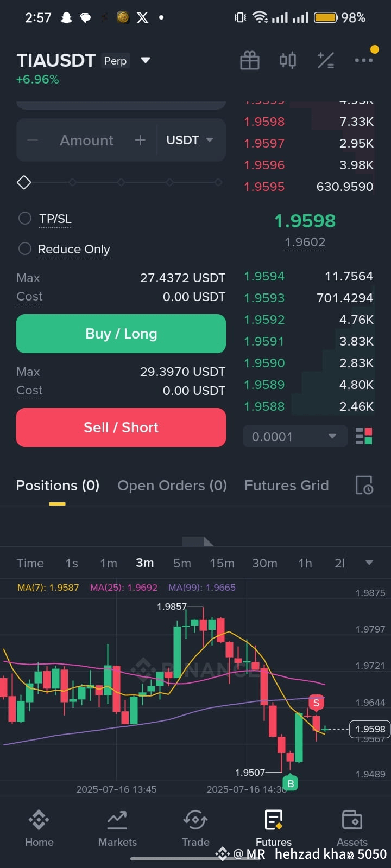The height and width of the screenshot is (868, 391).
Task: Enable the TP/SL option
Action: click(x=25, y=219)
